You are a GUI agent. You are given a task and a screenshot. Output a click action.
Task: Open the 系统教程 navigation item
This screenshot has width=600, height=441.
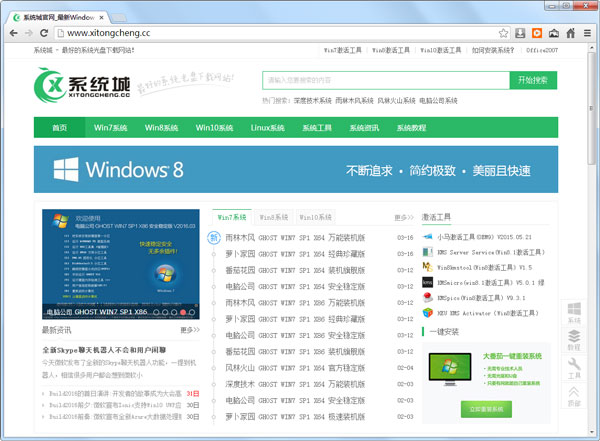(x=411, y=127)
